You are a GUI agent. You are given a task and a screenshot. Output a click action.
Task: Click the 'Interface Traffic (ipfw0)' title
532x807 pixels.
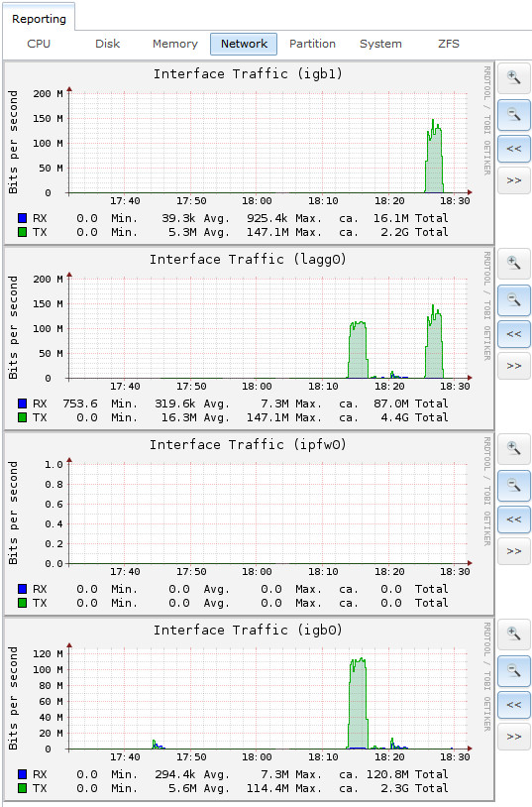[x=248, y=445]
